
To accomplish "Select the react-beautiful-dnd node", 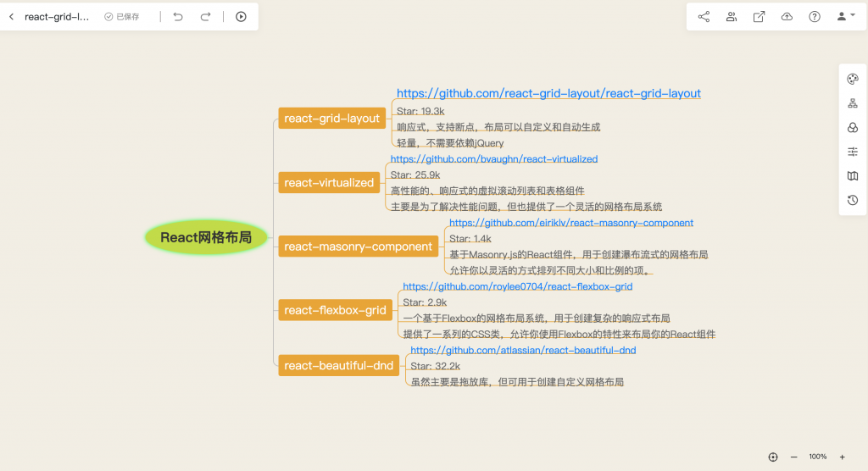I will pyautogui.click(x=339, y=365).
